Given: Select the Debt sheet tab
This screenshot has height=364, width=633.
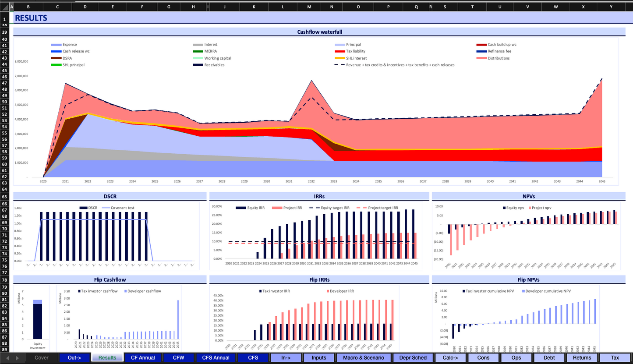Looking at the screenshot, I should point(549,357).
